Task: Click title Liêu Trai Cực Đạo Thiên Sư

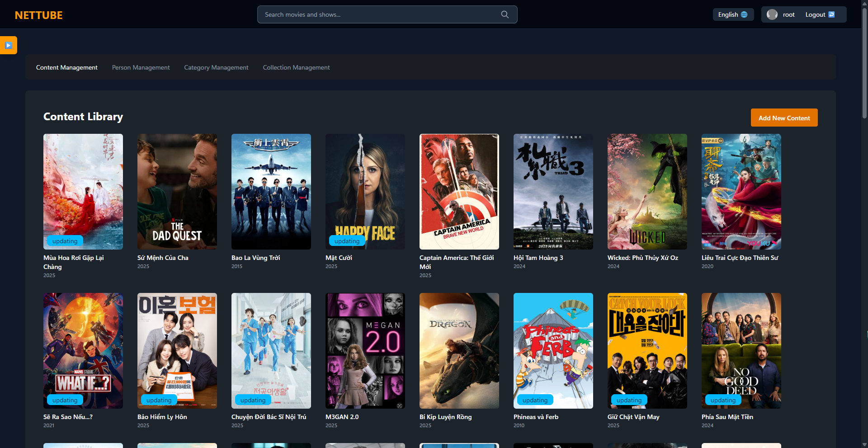Action: 740,258
